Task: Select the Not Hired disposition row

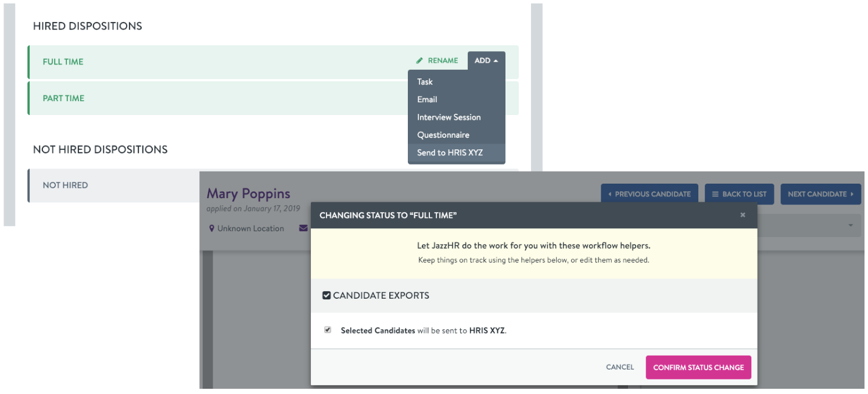Action: tap(114, 185)
